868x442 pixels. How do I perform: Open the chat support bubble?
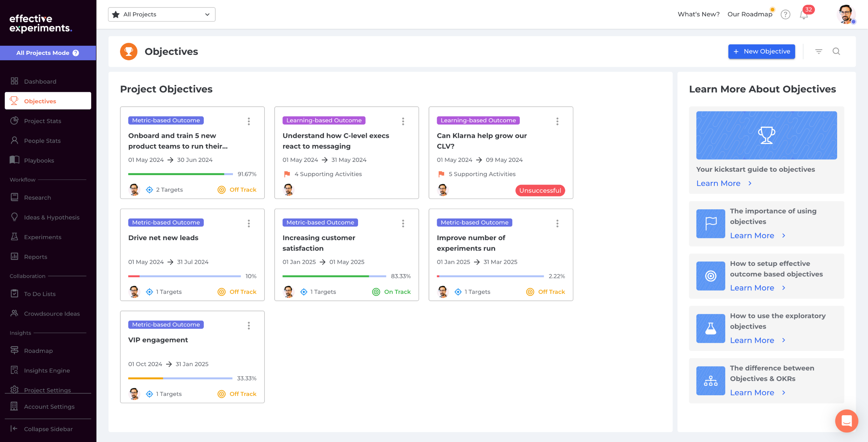coord(846,421)
